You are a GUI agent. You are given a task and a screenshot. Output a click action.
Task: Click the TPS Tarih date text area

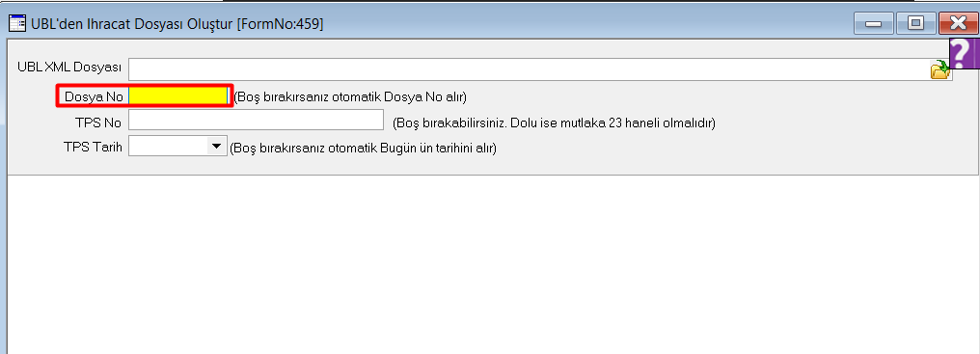[x=168, y=147]
